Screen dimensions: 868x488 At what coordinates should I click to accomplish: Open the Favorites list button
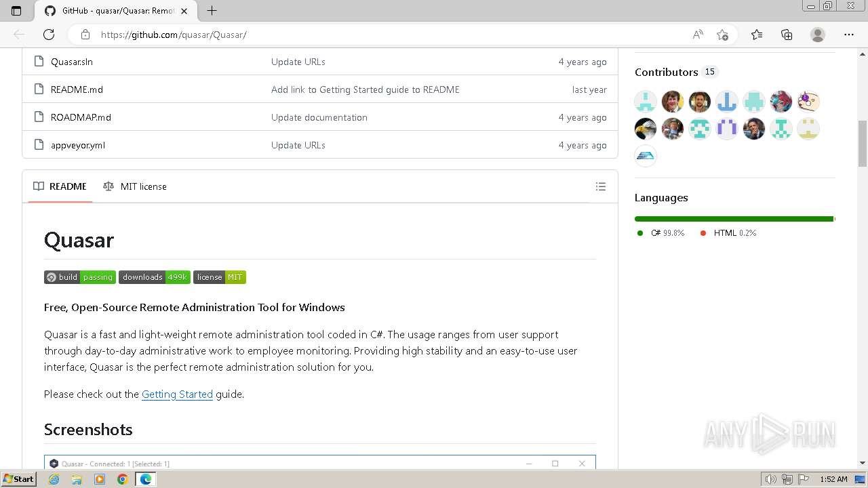tap(757, 35)
